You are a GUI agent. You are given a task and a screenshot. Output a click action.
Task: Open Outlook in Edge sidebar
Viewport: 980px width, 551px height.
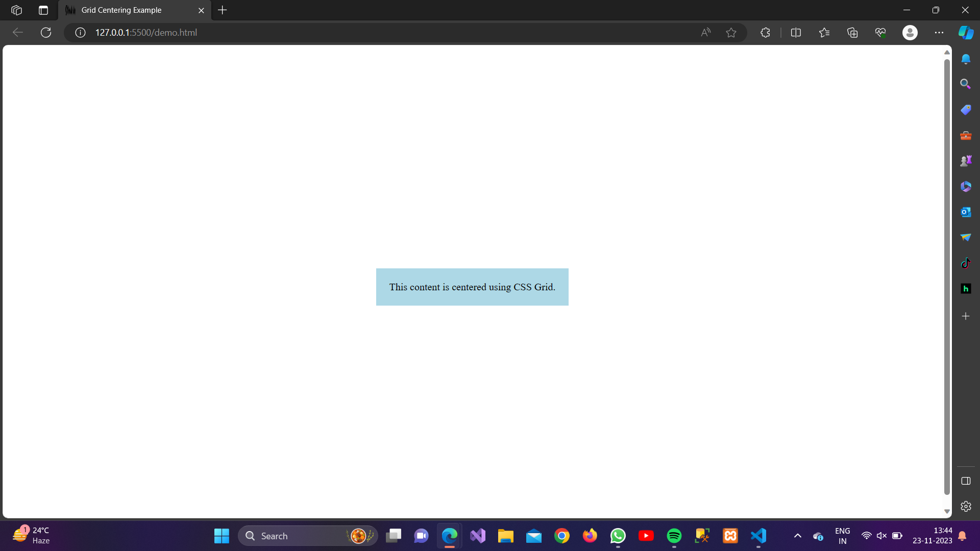click(966, 212)
